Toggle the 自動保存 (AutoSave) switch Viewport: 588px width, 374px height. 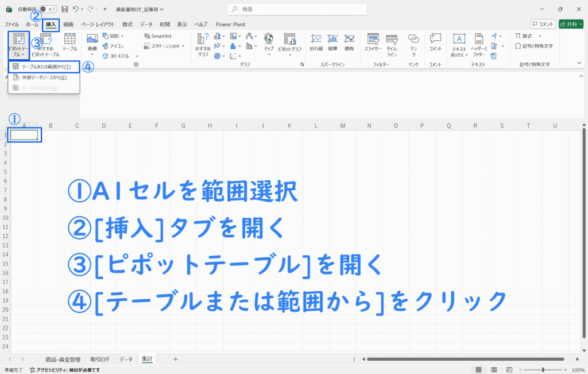(x=48, y=9)
